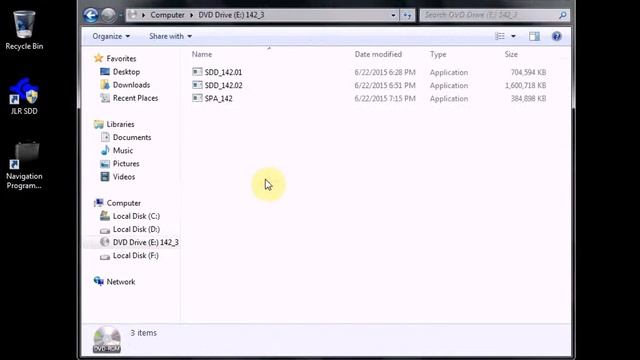Click the DVD-ROM icon in details pane

pyautogui.click(x=107, y=339)
